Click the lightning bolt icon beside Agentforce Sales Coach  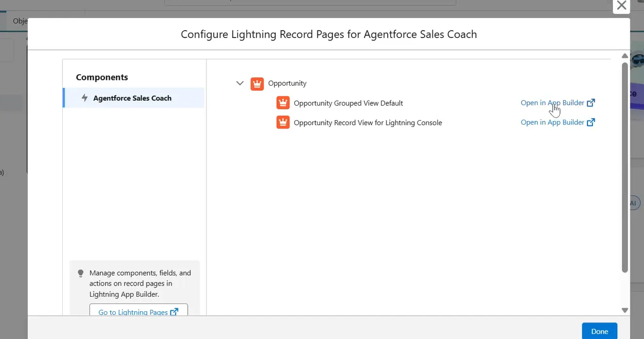[x=85, y=98]
